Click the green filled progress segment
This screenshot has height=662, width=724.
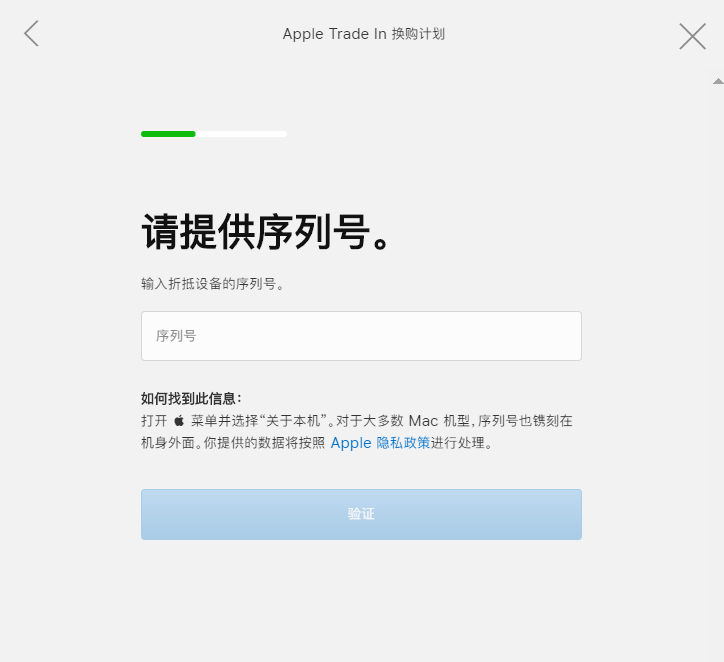coord(168,134)
